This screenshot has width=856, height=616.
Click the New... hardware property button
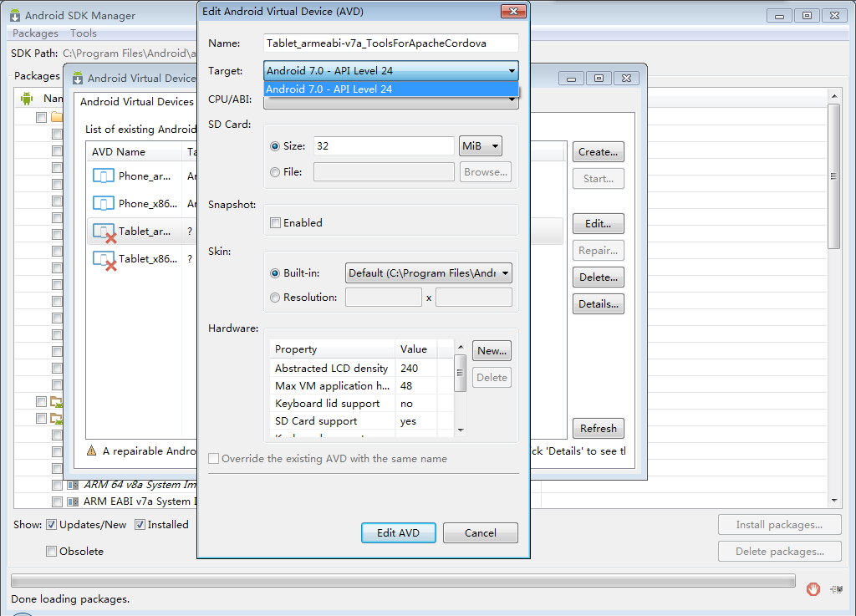492,351
